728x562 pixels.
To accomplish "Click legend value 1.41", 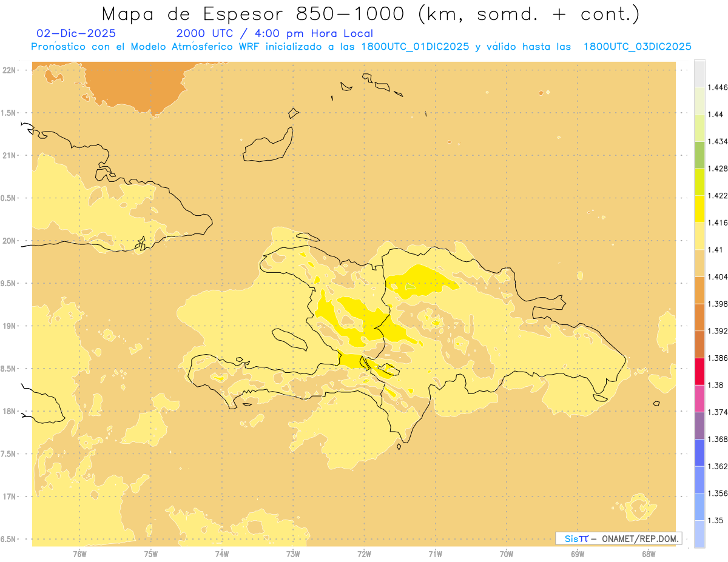I will coord(715,249).
